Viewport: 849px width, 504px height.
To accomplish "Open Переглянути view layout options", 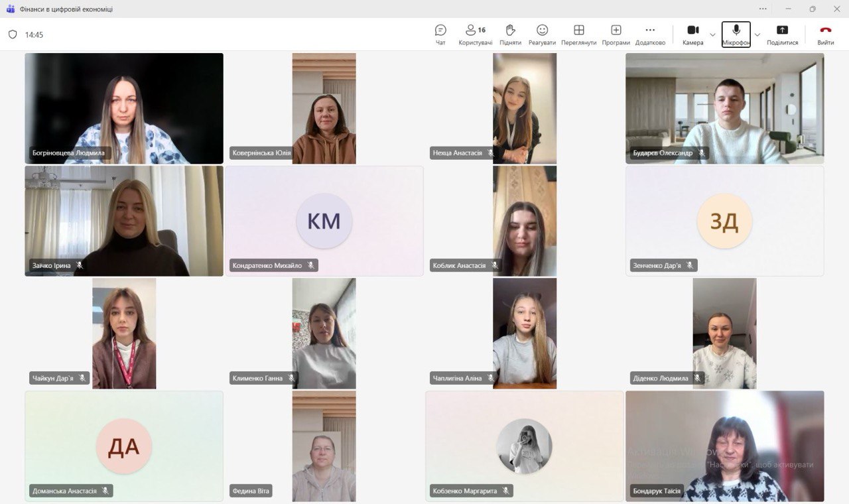I will tap(578, 34).
